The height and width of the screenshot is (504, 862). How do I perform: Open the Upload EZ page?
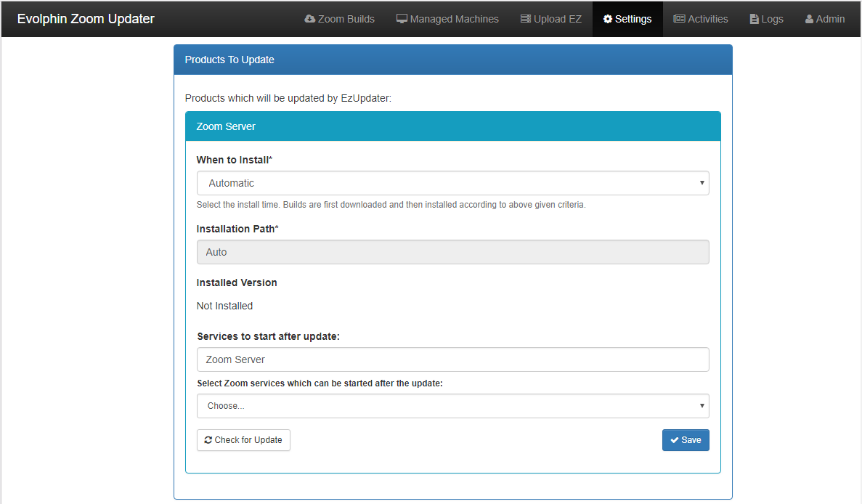[551, 19]
